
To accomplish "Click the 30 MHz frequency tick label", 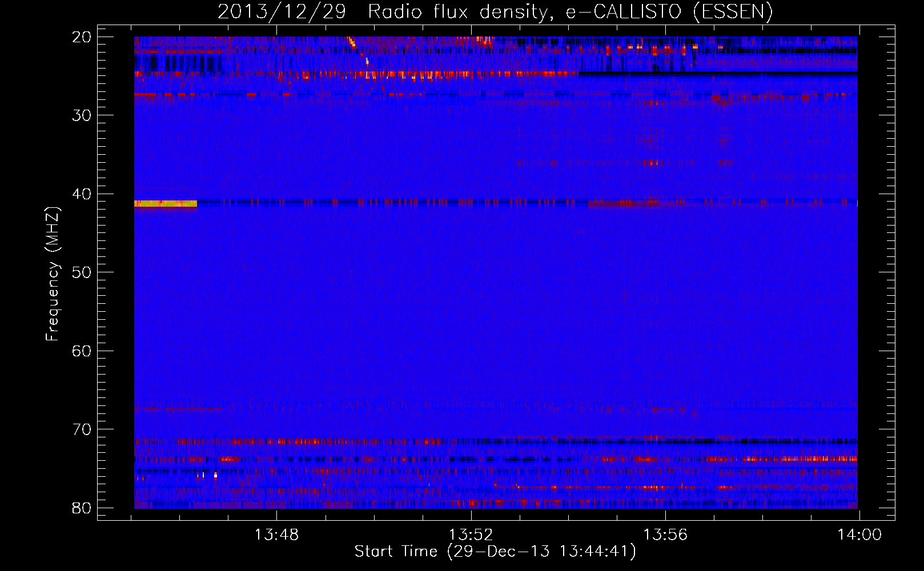I will (82, 115).
